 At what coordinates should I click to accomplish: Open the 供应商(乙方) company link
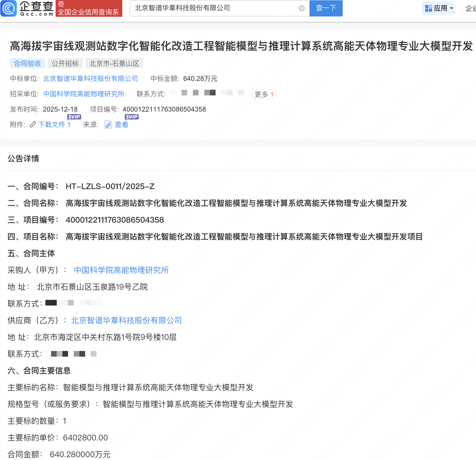click(126, 320)
